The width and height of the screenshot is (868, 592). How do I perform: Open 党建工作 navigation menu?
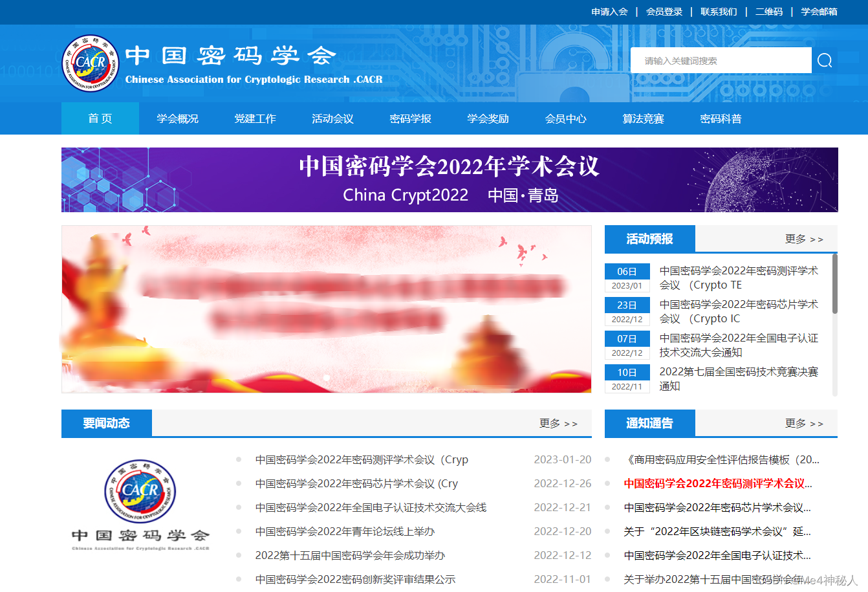(255, 118)
